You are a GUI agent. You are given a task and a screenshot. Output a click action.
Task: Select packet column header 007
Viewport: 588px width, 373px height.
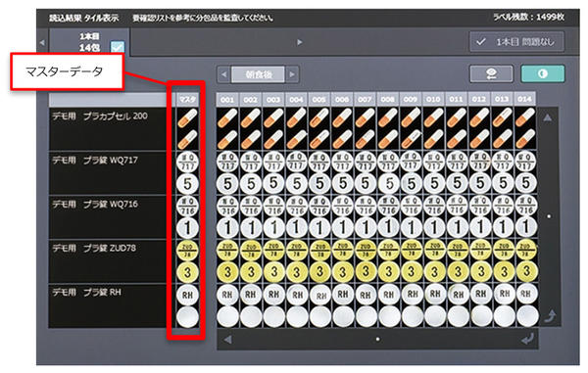pos(365,100)
